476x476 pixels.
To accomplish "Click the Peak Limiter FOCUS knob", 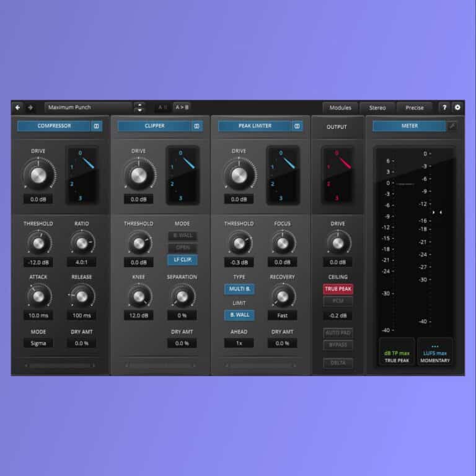I will pos(283,243).
